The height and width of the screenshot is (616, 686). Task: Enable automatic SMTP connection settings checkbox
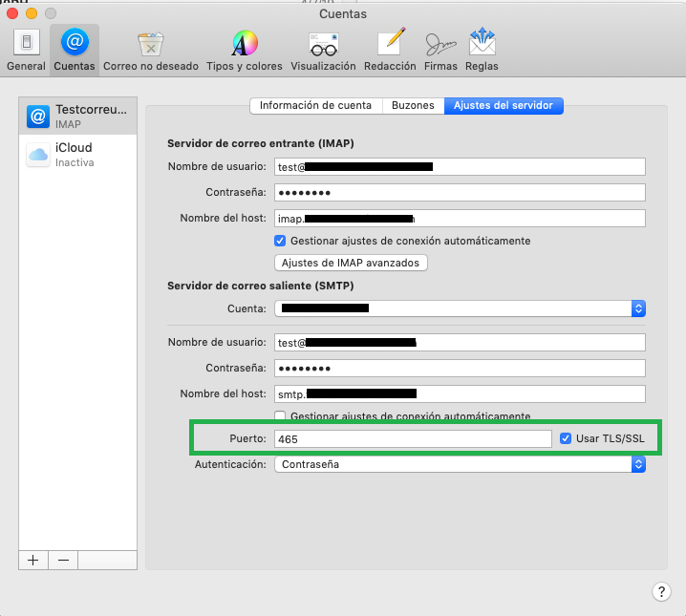(280, 416)
